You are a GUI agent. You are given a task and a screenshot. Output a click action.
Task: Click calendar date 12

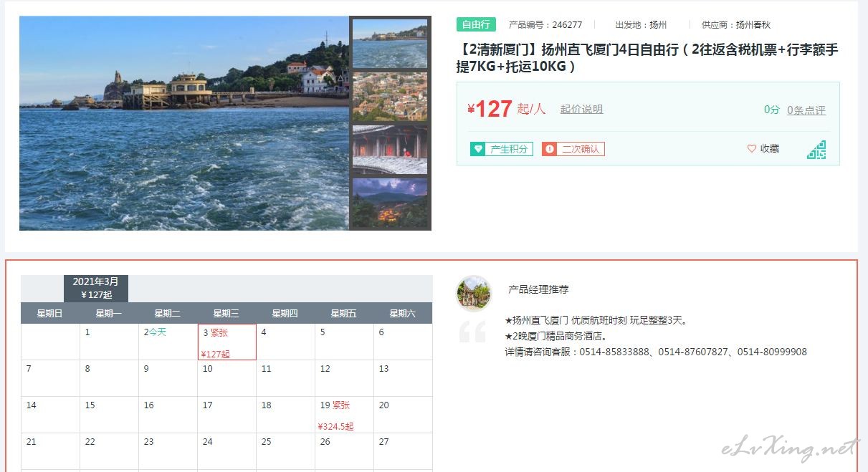pyautogui.click(x=345, y=379)
